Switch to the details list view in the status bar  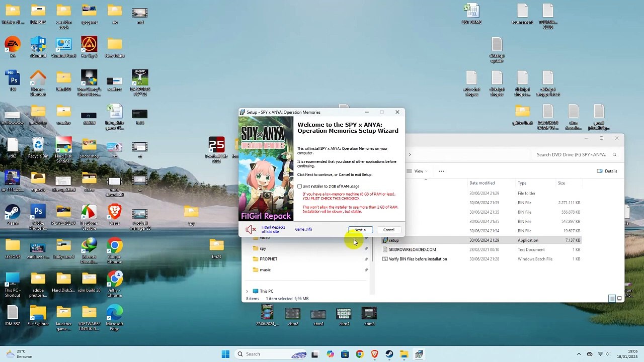(x=612, y=299)
